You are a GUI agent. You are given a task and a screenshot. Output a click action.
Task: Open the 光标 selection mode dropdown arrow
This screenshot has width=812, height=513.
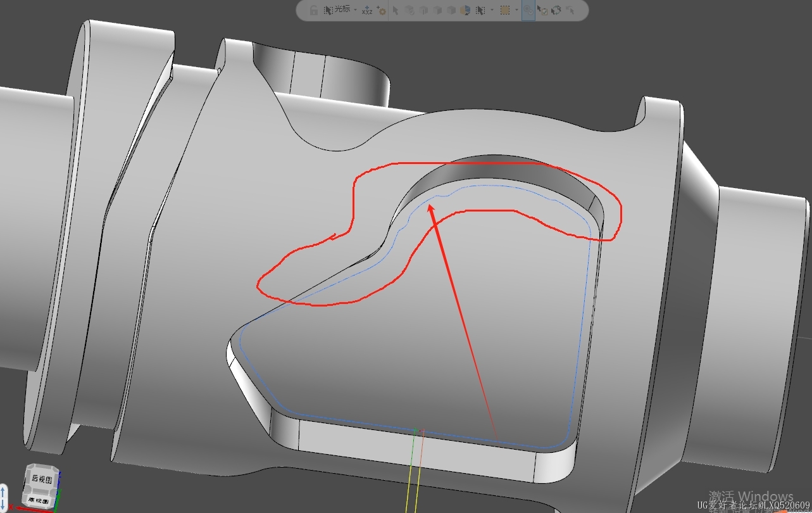[x=355, y=10]
